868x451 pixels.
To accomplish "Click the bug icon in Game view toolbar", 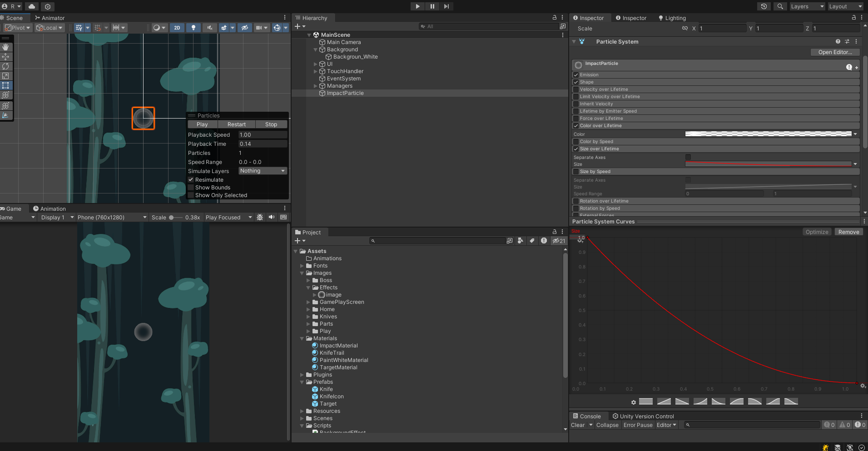I will coord(260,217).
